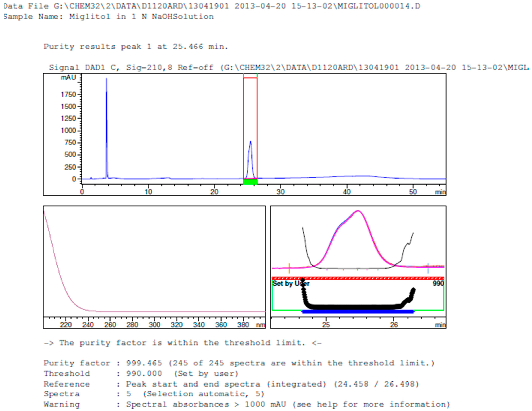Click the Miglitol peak apex inside red box
The image size is (532, 411).
250,142
